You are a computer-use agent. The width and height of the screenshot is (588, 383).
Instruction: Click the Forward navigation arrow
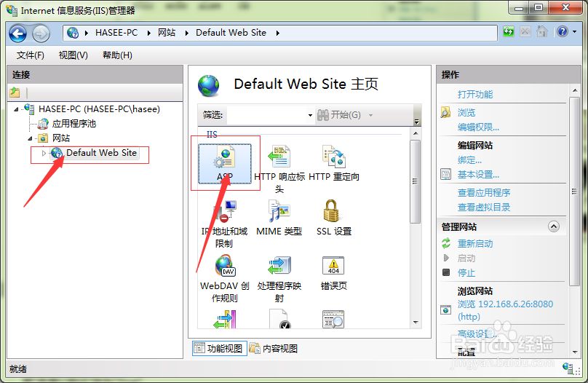pyautogui.click(x=41, y=33)
